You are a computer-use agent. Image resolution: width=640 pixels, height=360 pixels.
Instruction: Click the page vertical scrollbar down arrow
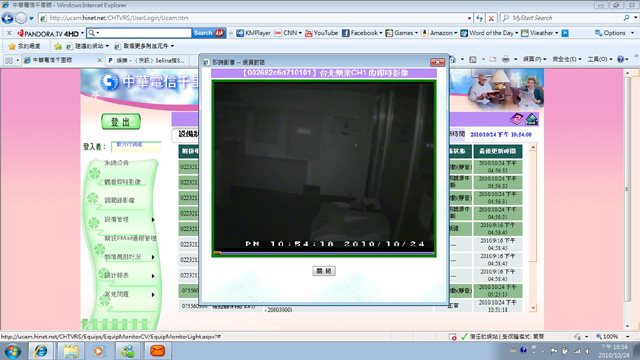coord(628,326)
